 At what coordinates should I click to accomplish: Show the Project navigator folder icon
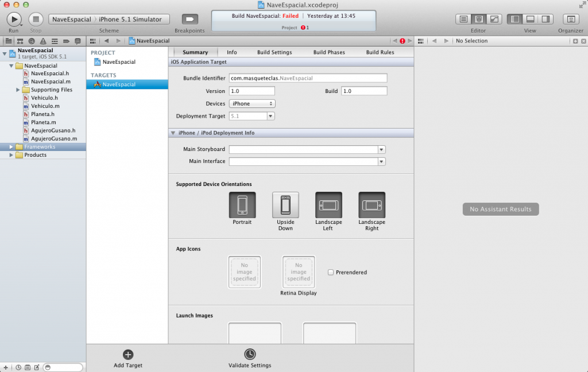point(9,41)
